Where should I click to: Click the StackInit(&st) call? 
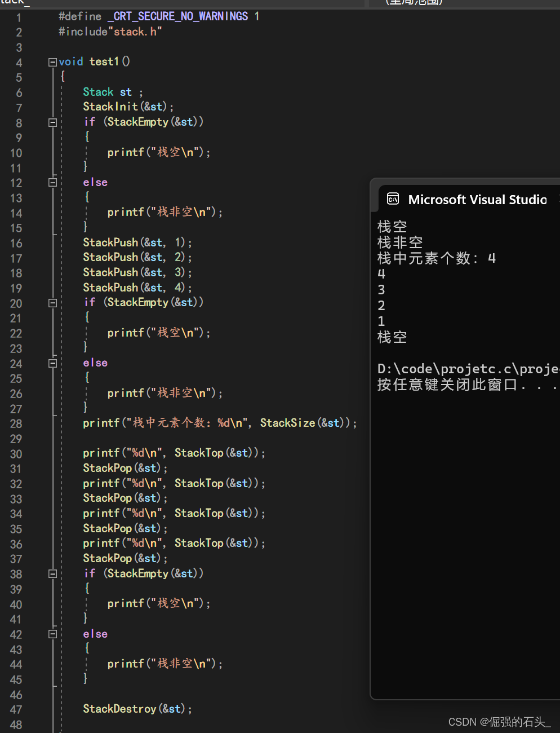click(x=128, y=107)
